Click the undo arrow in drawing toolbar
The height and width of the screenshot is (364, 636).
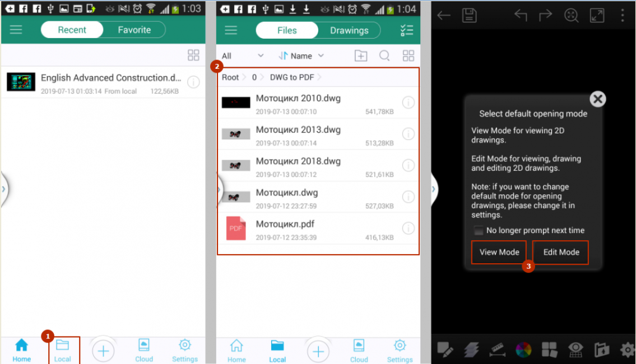click(520, 15)
